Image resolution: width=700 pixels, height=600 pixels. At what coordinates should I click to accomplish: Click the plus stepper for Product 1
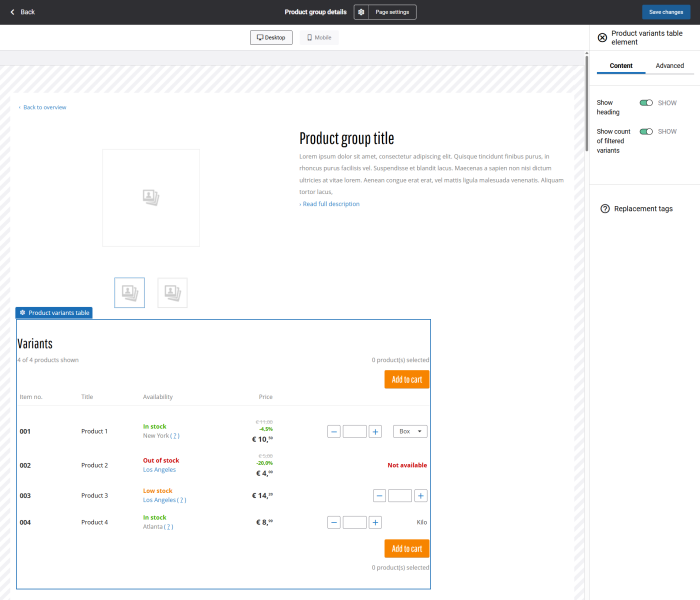[x=375, y=432]
